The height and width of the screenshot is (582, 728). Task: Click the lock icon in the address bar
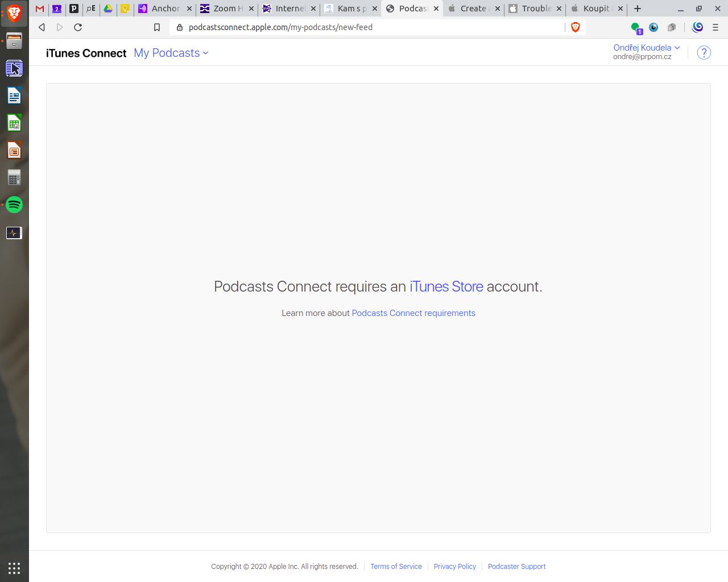point(180,27)
